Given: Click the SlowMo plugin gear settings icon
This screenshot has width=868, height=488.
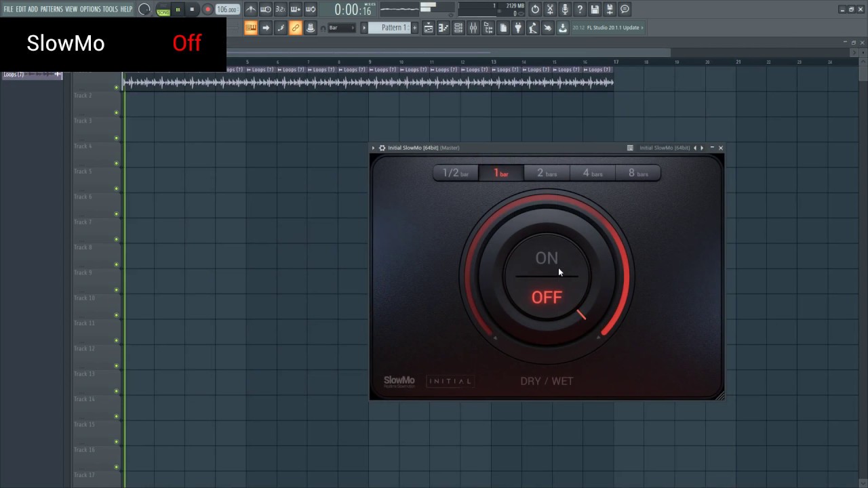Looking at the screenshot, I should (x=382, y=148).
